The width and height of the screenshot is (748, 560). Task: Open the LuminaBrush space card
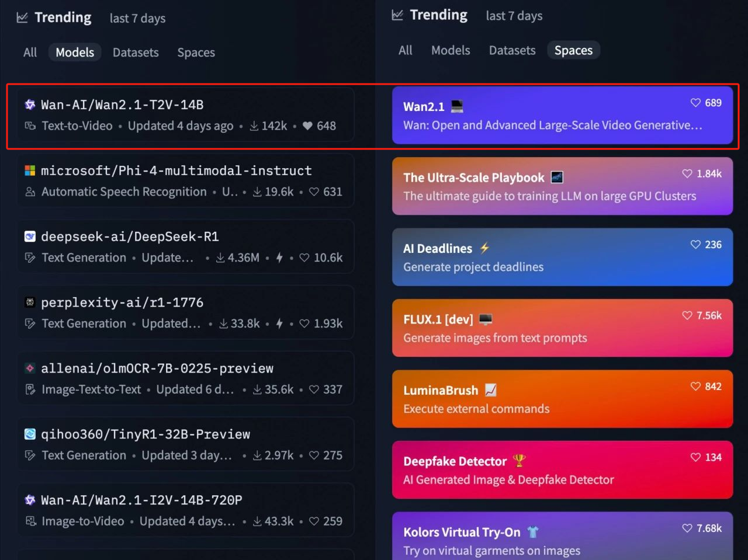tap(562, 399)
